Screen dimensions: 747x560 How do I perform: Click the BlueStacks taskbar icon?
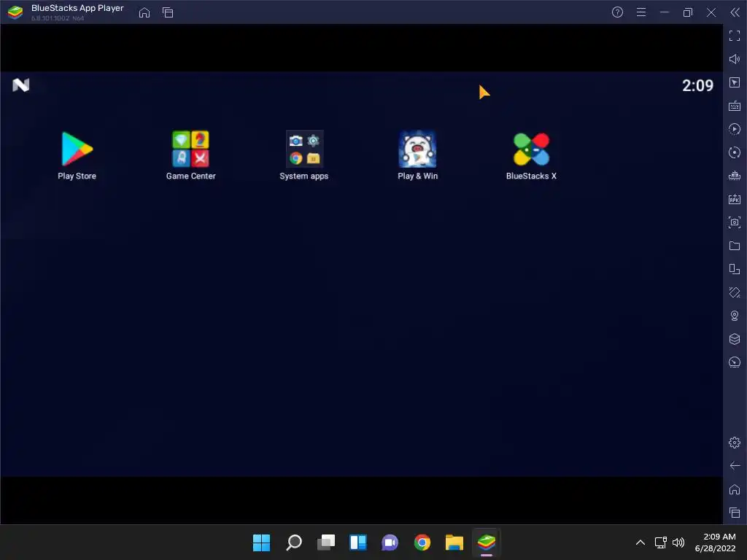[487, 542]
